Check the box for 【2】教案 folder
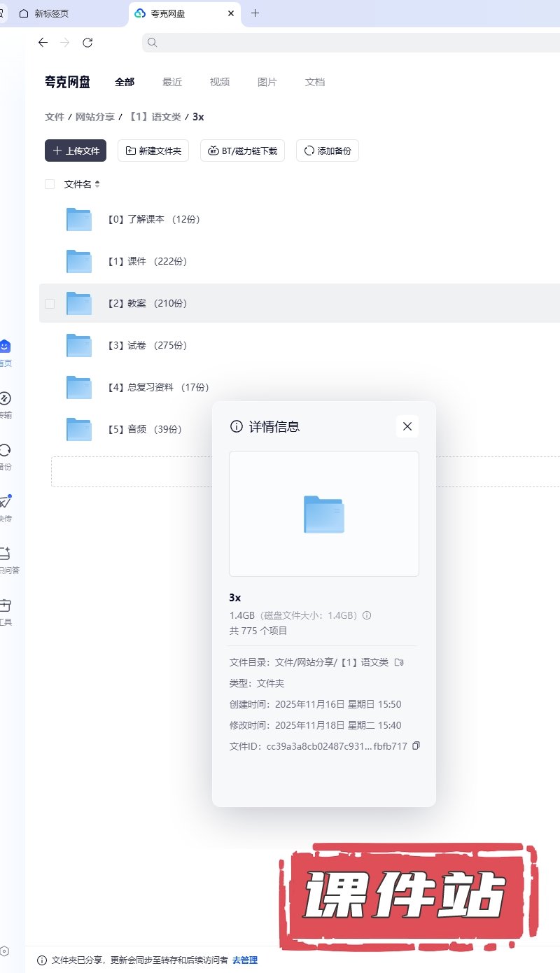The width and height of the screenshot is (560, 973). pos(50,303)
